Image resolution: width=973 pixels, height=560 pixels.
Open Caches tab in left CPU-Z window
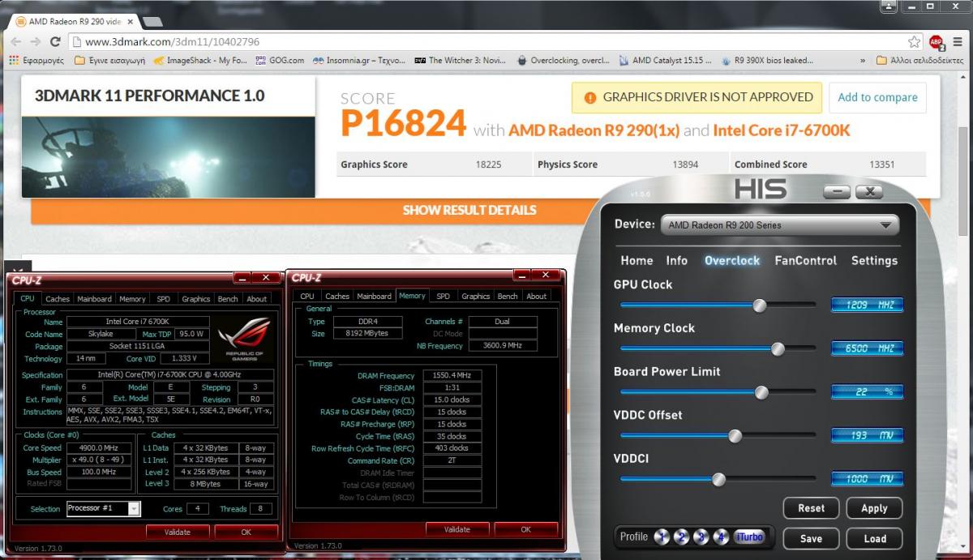click(x=58, y=299)
